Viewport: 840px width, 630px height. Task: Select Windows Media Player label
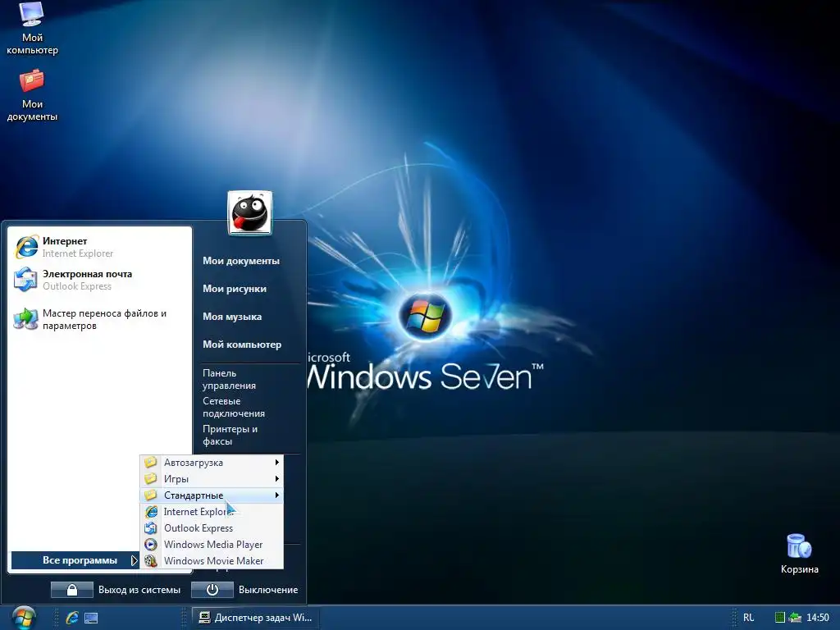click(x=213, y=545)
